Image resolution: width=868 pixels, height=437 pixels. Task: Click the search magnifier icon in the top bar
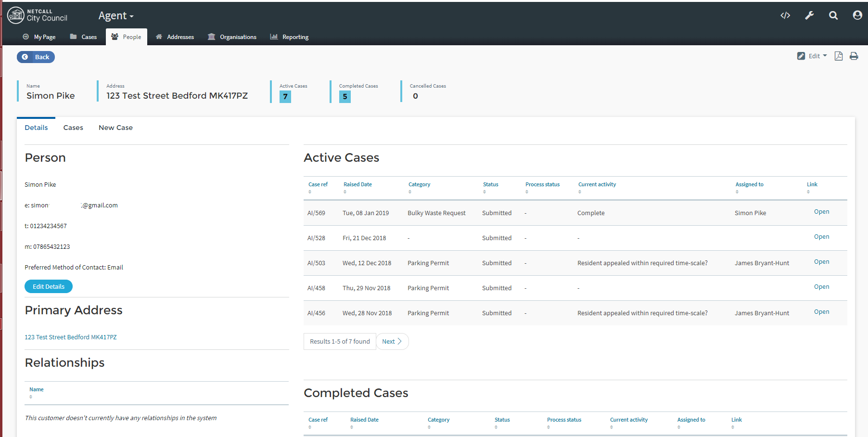(x=833, y=15)
